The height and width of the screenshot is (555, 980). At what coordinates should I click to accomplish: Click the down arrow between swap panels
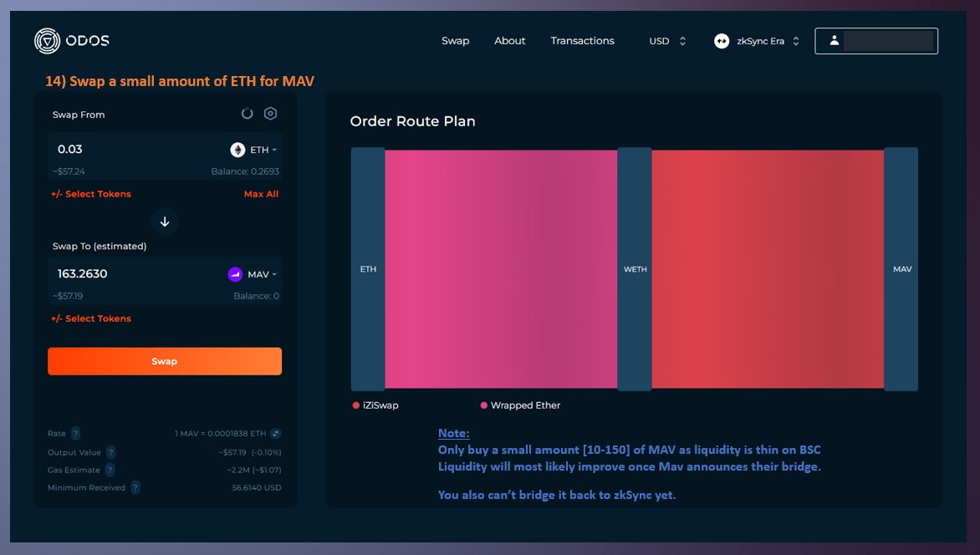click(165, 221)
